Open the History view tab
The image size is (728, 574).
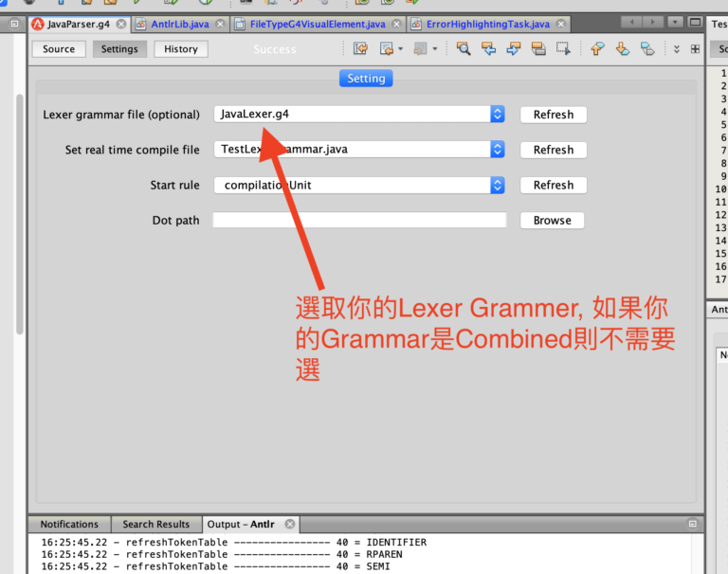point(181,48)
